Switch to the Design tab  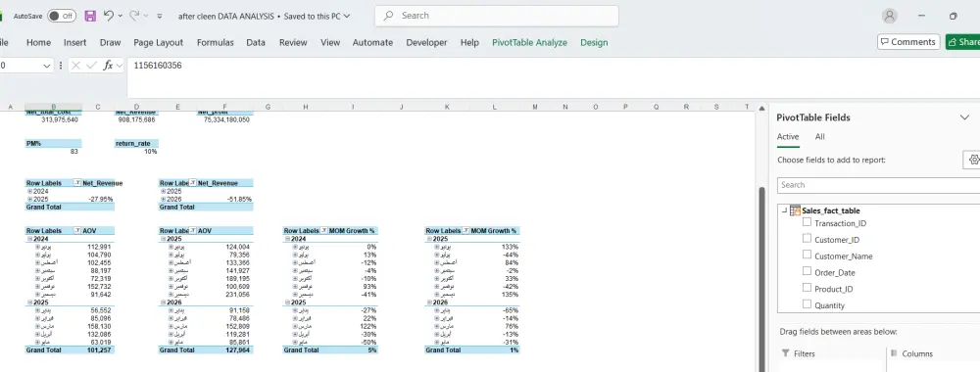pyautogui.click(x=594, y=42)
